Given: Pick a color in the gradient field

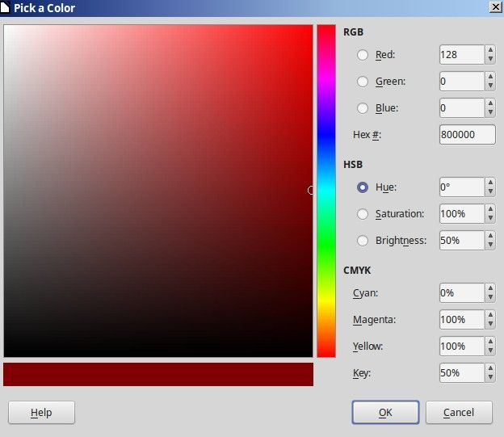Looking at the screenshot, I should coord(158,191).
